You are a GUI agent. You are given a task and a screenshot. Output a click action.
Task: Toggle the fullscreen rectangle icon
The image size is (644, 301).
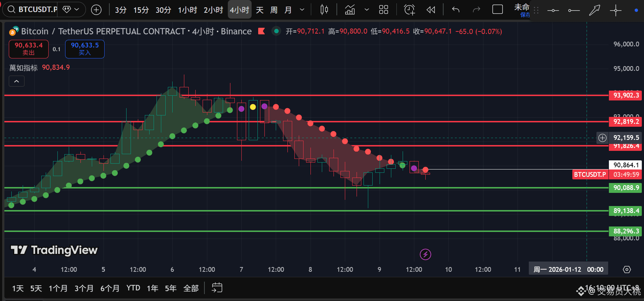498,9
